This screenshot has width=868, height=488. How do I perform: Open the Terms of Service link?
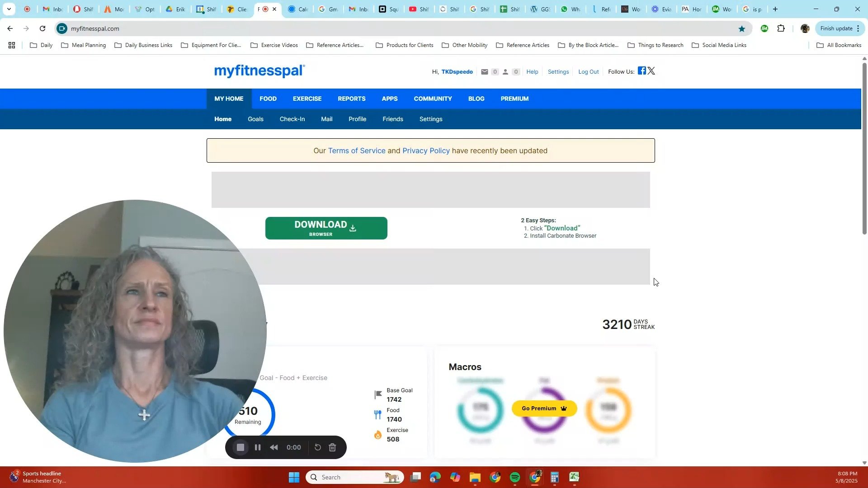coord(357,151)
